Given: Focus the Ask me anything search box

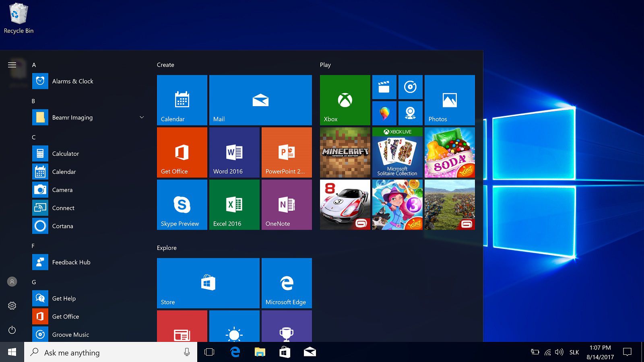Looking at the screenshot, I should coord(111,352).
